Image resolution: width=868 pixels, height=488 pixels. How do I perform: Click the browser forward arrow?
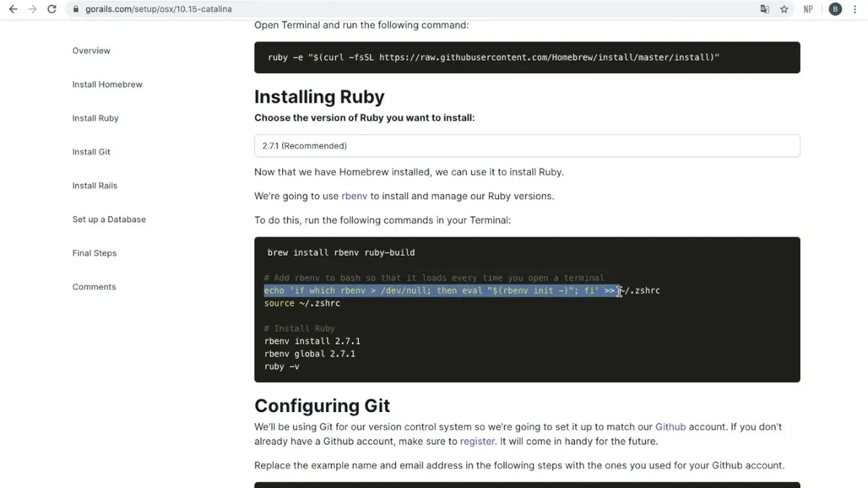click(x=33, y=9)
